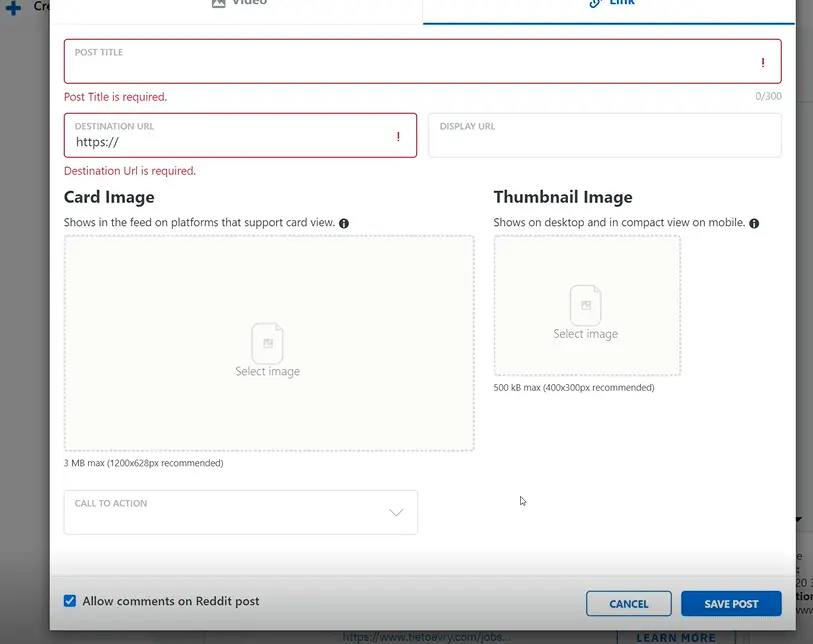Click the Thumbnail placeholder file icon
The width and height of the screenshot is (813, 644).
click(x=586, y=305)
